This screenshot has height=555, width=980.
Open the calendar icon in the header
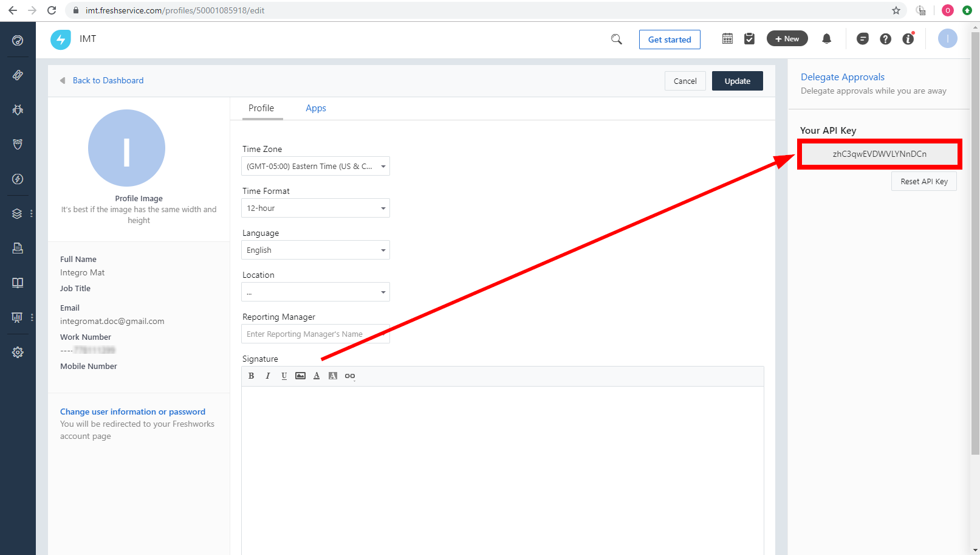[727, 39]
